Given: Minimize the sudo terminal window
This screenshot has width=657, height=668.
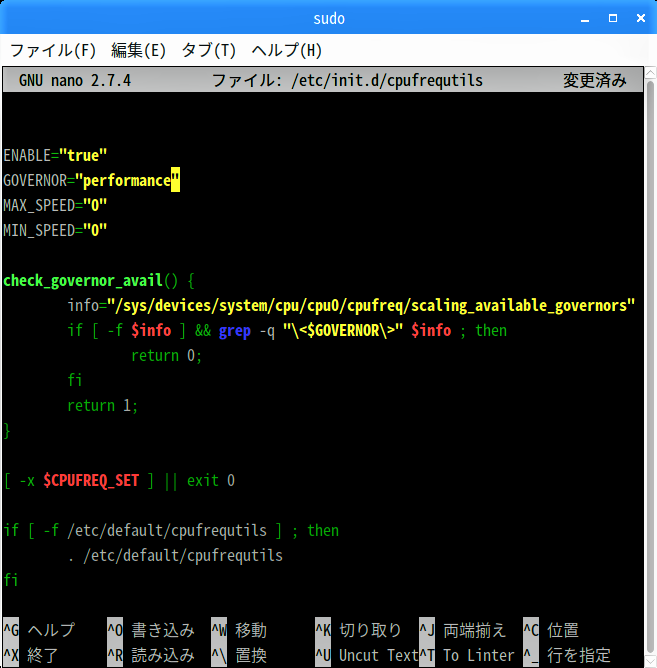Looking at the screenshot, I should (x=585, y=19).
